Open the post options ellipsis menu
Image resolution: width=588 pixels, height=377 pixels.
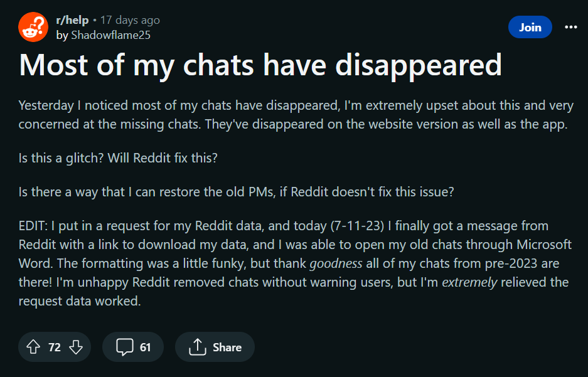570,27
